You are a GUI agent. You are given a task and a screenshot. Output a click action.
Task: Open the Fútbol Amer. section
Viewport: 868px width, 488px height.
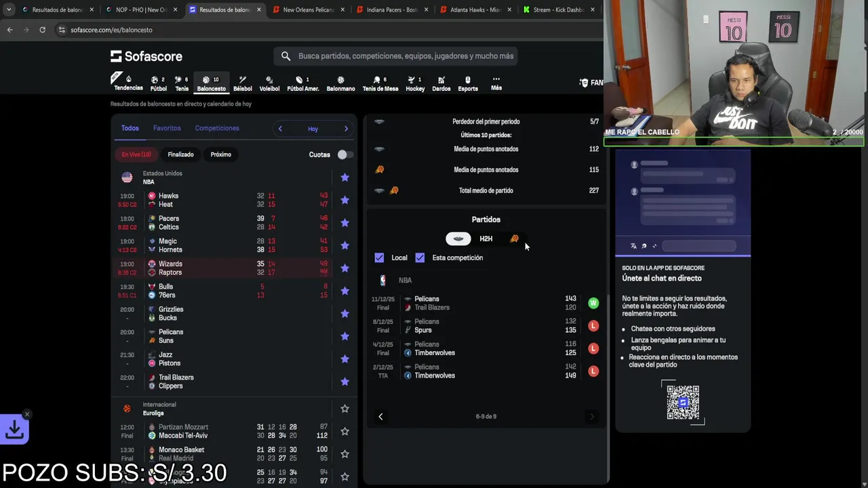tap(302, 83)
